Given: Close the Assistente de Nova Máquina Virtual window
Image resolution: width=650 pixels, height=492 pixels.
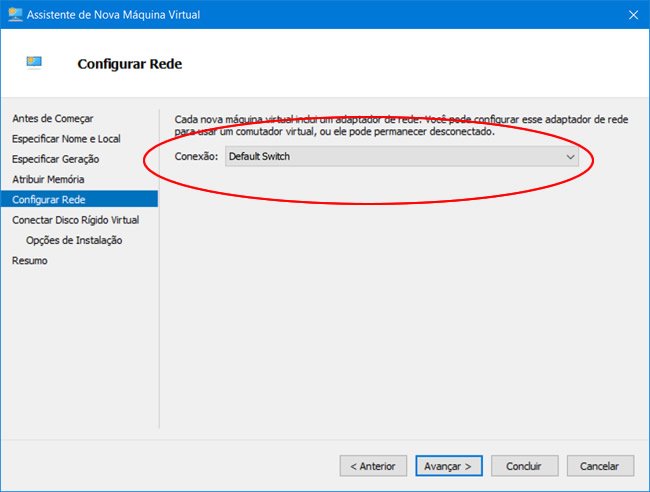Looking at the screenshot, I should [633, 14].
